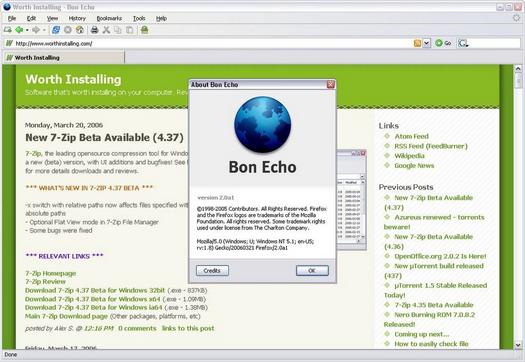Click the New 7-Zip Beta Available (4.37) heading
The width and height of the screenshot is (525, 362).
pyautogui.click(x=104, y=138)
